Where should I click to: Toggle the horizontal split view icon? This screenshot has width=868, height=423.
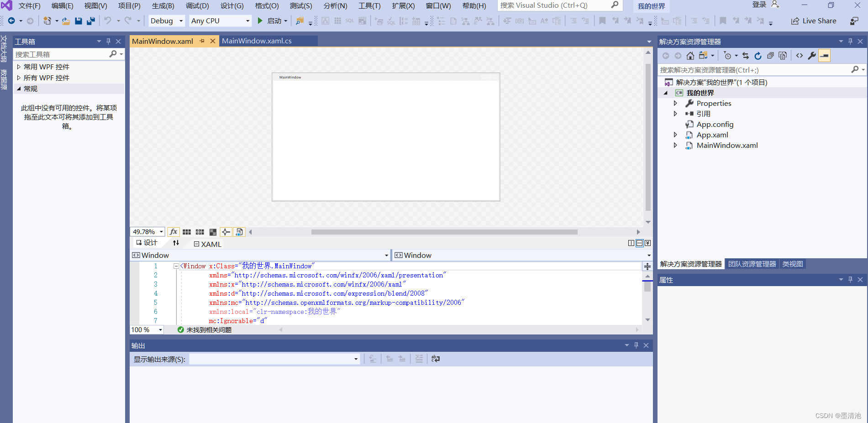click(640, 243)
